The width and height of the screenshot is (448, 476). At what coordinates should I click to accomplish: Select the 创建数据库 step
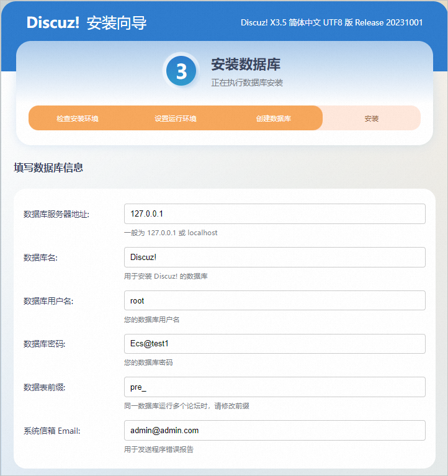click(274, 118)
